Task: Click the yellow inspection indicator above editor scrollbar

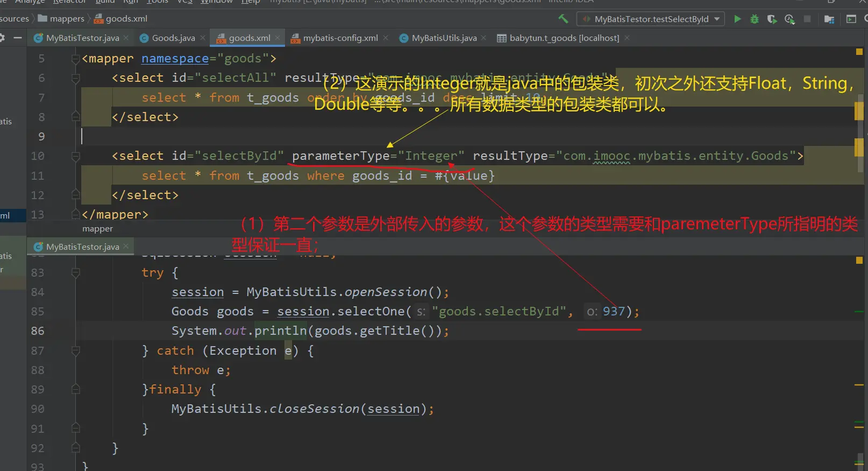Action: pos(859,52)
